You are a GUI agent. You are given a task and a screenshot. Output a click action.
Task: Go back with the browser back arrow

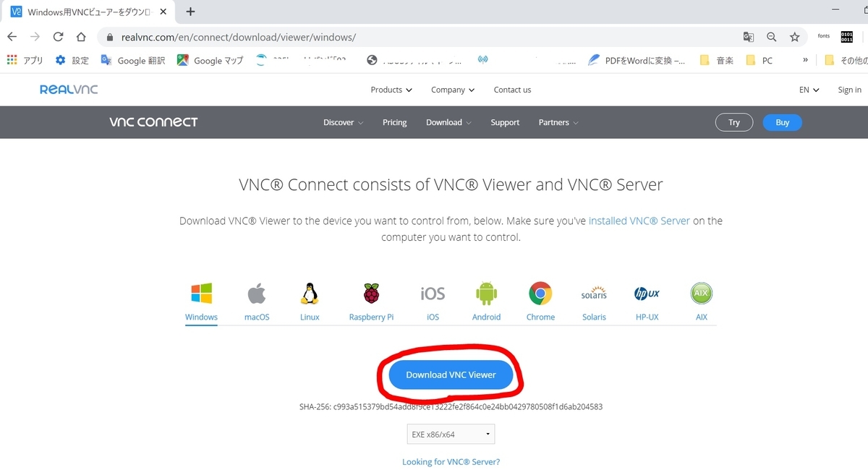pos(12,37)
